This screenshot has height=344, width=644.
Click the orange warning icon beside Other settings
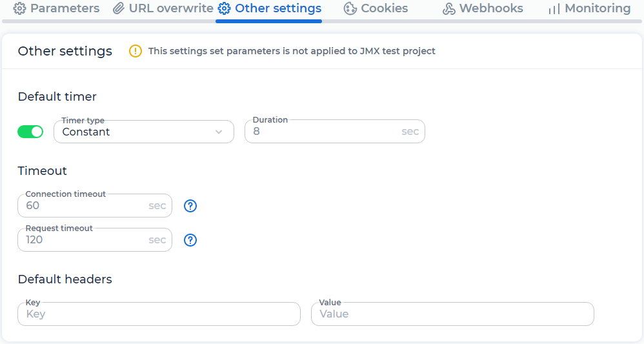point(136,51)
